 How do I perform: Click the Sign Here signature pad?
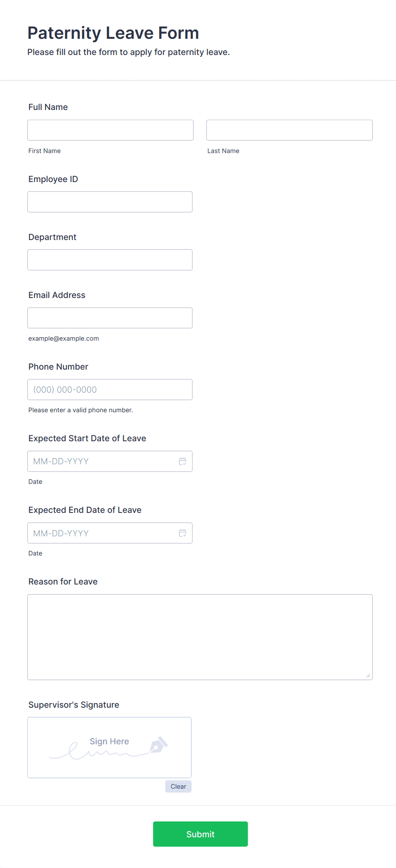tap(109, 747)
